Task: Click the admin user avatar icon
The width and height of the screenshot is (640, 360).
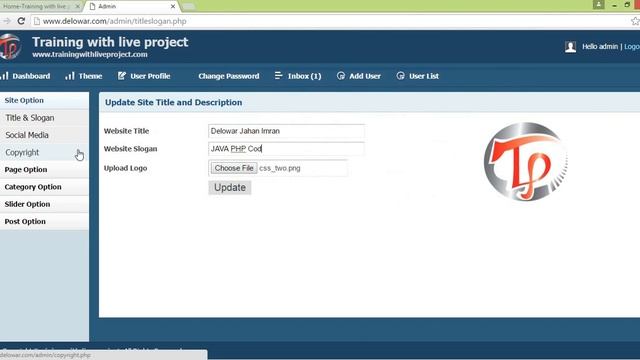Action: (x=571, y=47)
